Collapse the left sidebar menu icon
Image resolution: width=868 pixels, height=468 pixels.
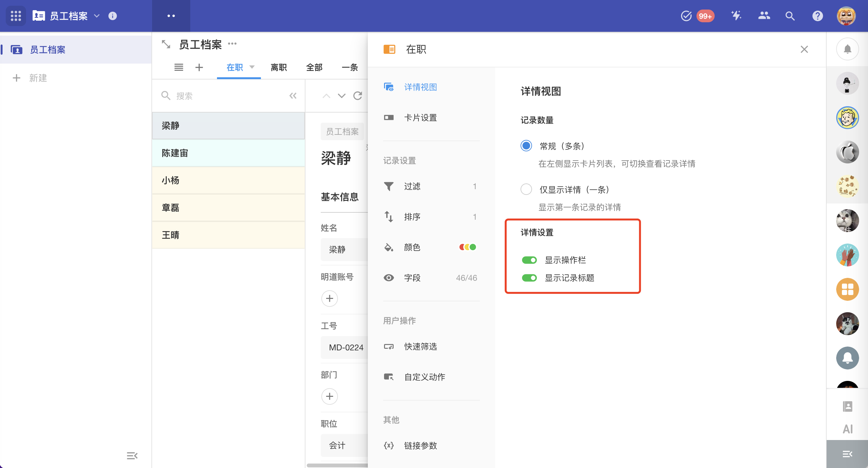[x=132, y=456]
